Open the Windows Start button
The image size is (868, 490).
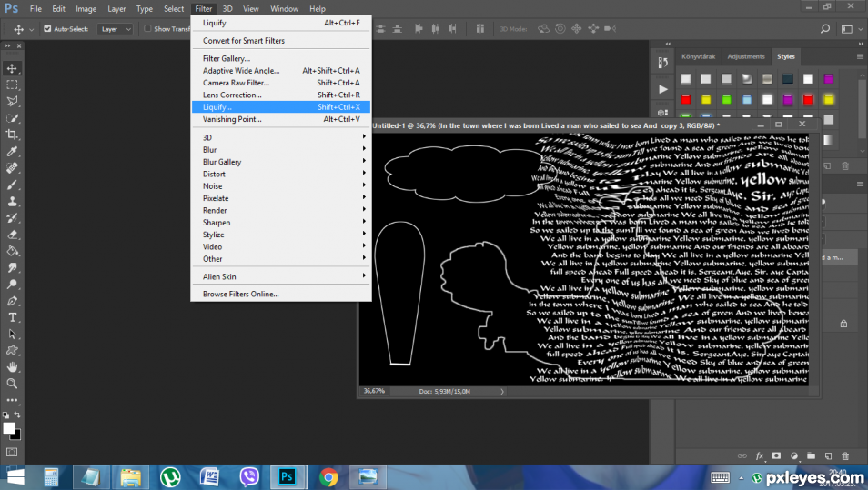(x=15, y=476)
